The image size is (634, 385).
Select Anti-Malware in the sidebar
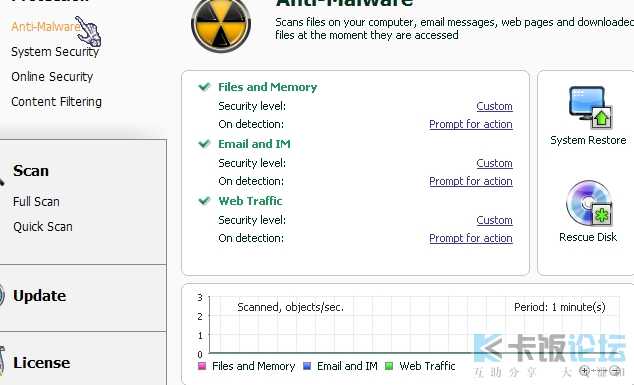(45, 27)
